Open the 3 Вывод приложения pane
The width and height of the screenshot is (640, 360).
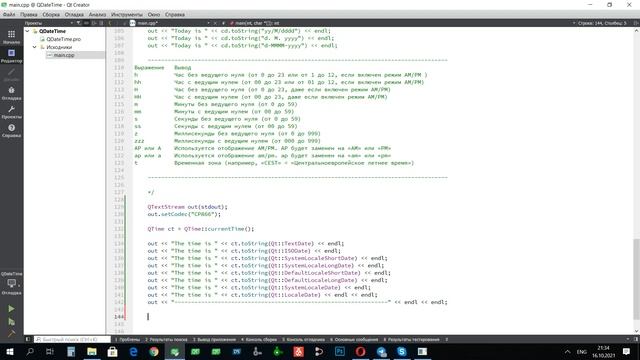[x=214, y=339]
